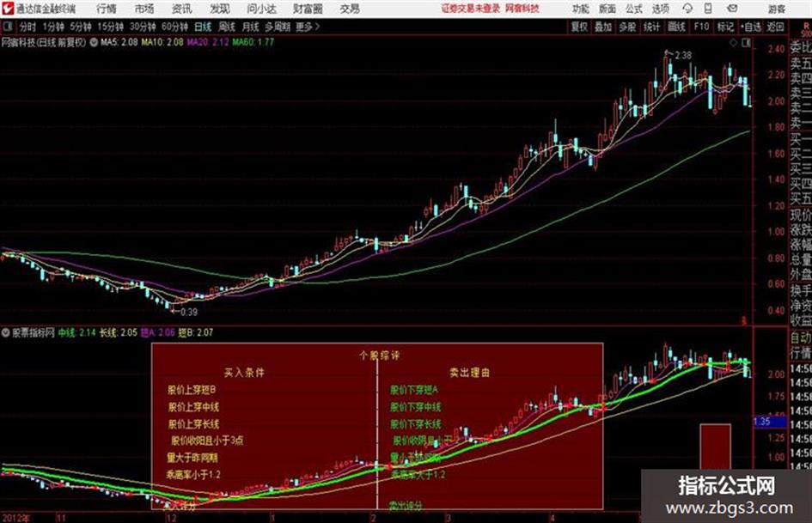Toggle the panel layout icon left of 分时
The height and width of the screenshot is (523, 812).
tap(8, 27)
